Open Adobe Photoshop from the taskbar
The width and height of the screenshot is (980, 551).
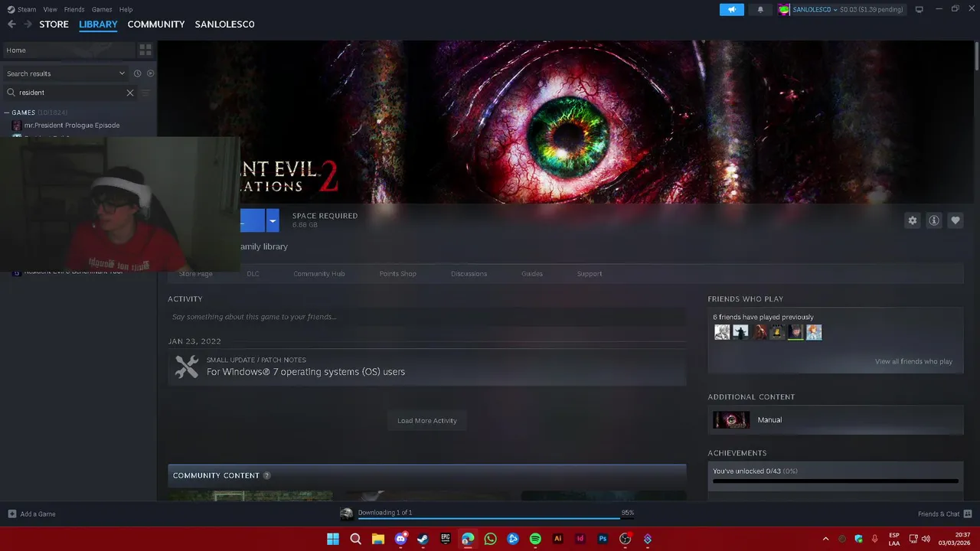coord(603,539)
